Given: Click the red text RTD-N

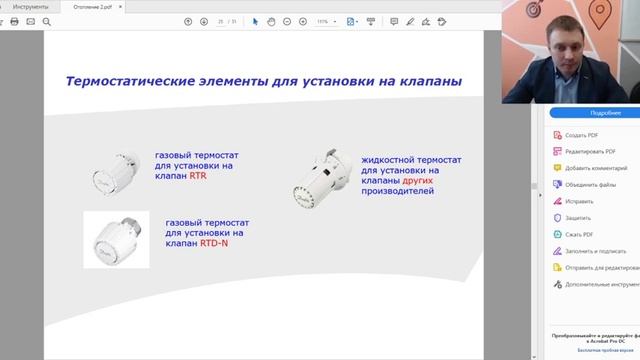Looking at the screenshot, I should pos(214,243).
